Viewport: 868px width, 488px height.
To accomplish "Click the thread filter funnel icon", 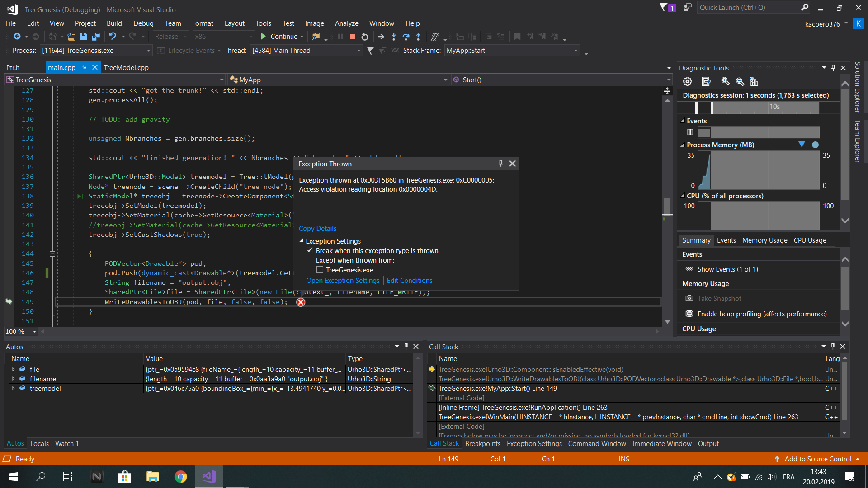I will [x=370, y=51].
